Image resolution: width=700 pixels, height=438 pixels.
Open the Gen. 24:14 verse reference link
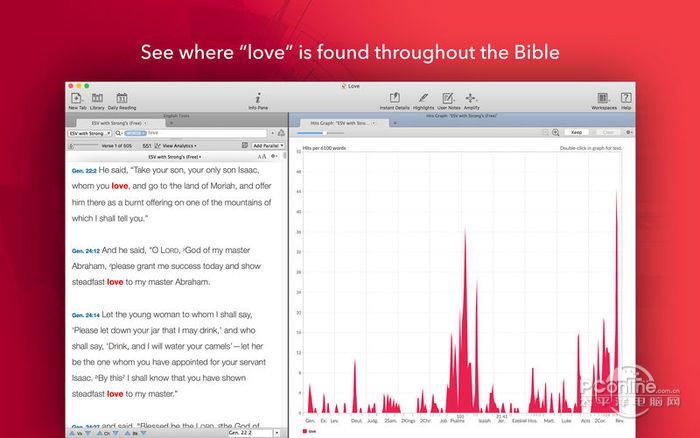pyautogui.click(x=86, y=316)
